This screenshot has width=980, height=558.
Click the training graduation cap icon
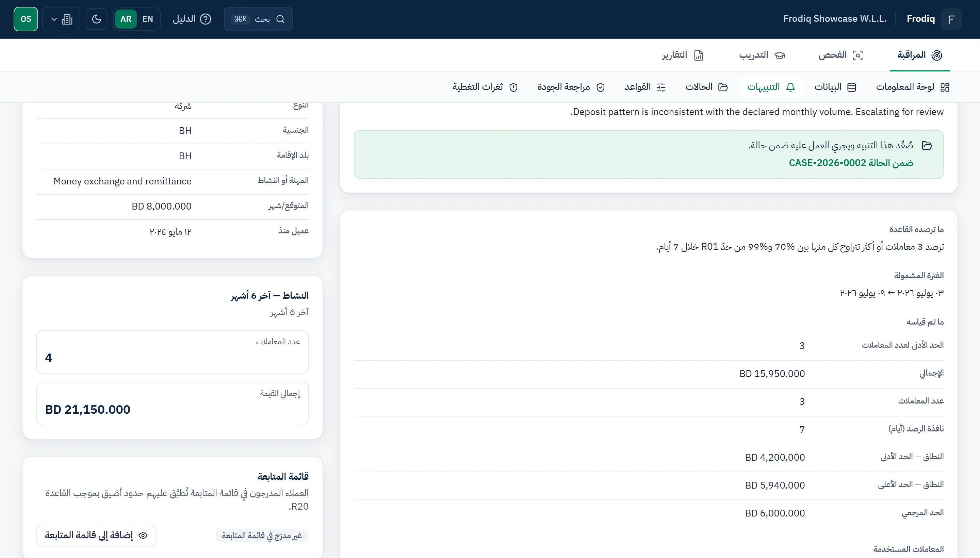[x=780, y=55]
